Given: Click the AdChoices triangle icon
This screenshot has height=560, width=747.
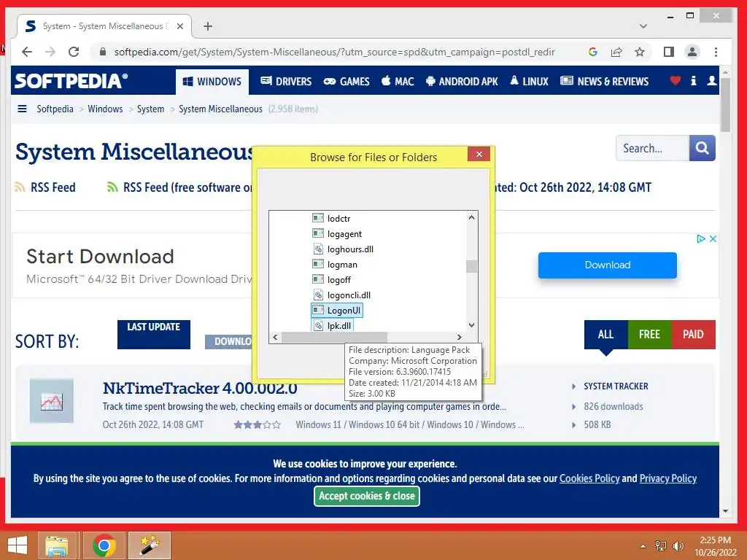Looking at the screenshot, I should click(x=701, y=238).
